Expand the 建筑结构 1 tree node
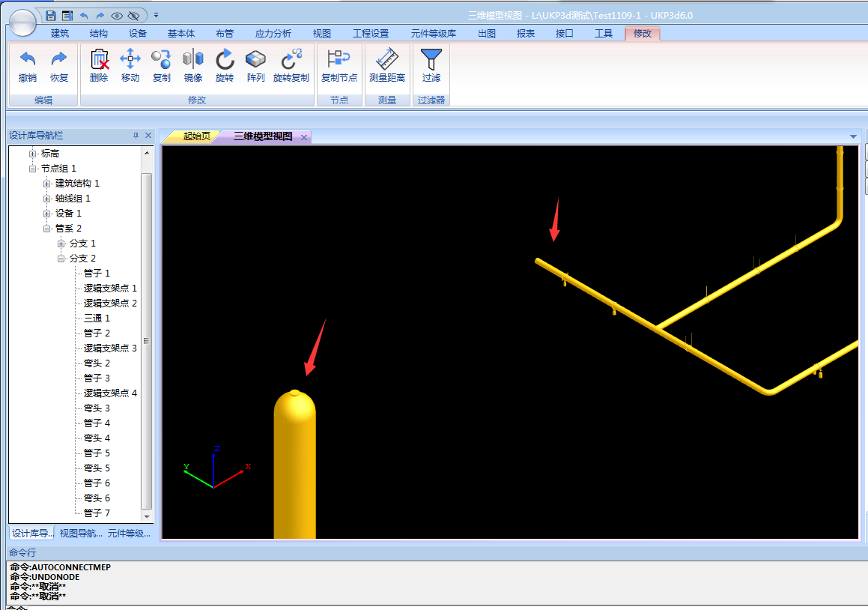868x610 pixels. [47, 184]
